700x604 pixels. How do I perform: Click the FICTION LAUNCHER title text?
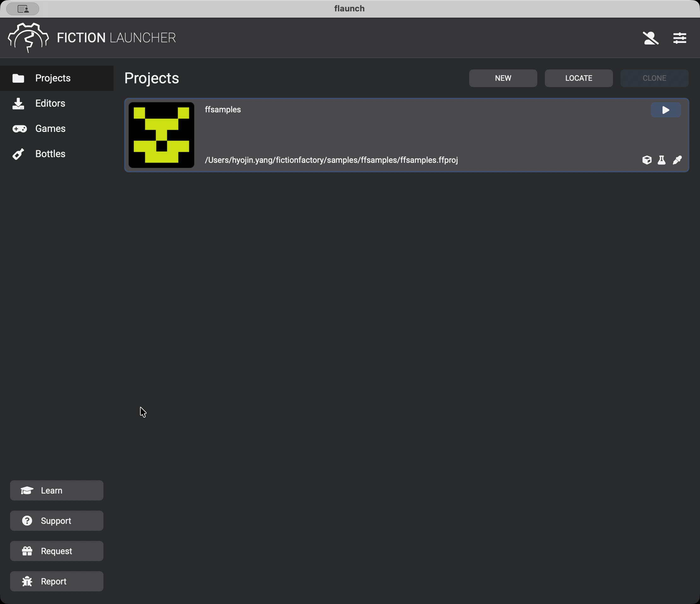click(116, 38)
